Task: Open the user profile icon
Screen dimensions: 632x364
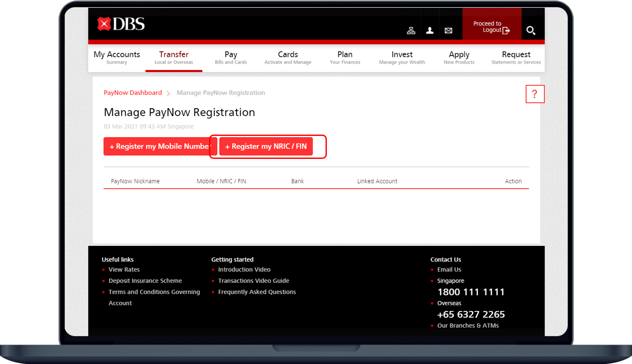Action: click(430, 30)
